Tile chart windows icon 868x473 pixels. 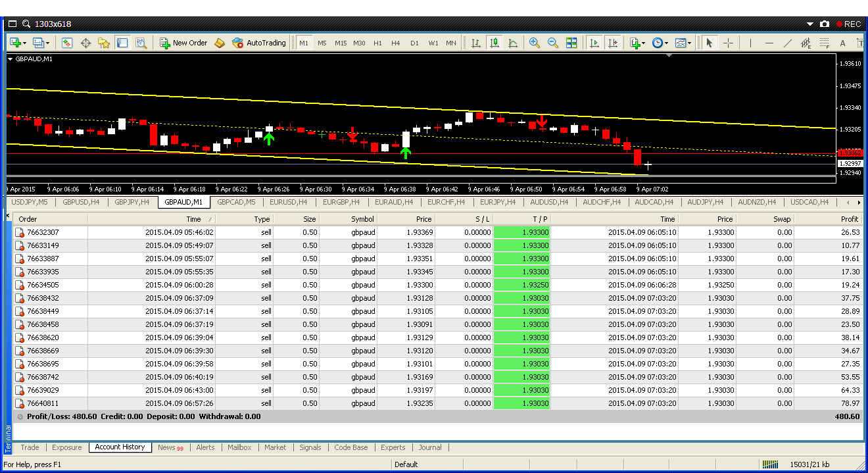point(571,43)
